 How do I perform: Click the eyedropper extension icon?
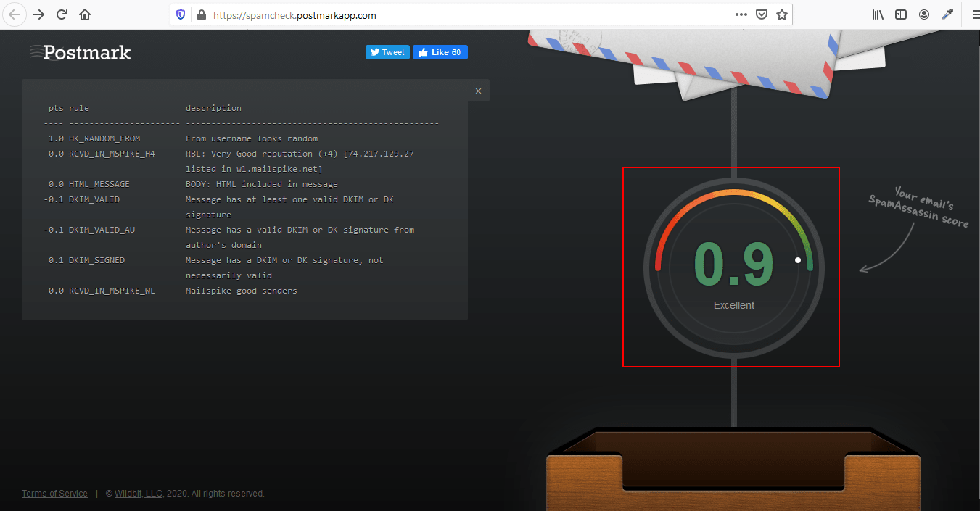(947, 14)
